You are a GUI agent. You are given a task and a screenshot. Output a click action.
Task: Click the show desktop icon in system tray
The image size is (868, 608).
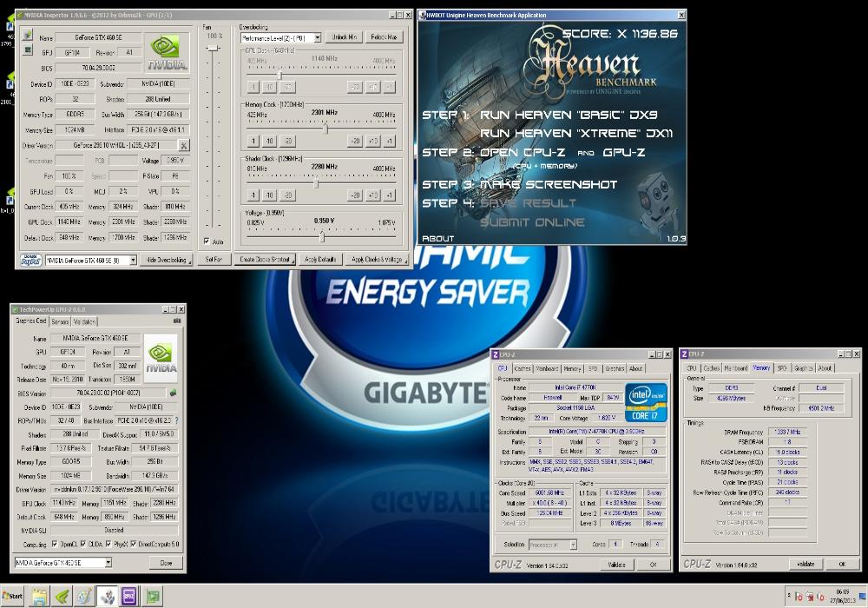pos(863,597)
